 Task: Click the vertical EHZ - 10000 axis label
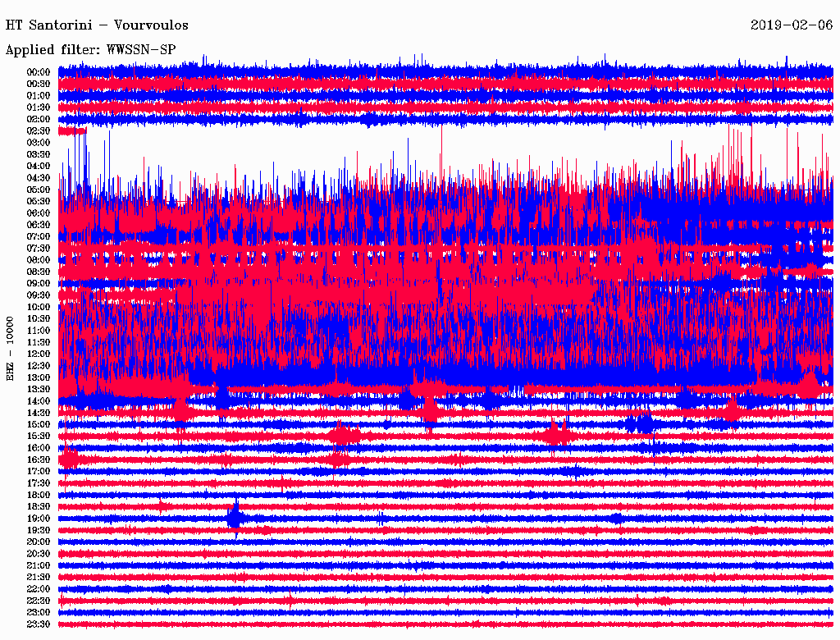click(11, 348)
